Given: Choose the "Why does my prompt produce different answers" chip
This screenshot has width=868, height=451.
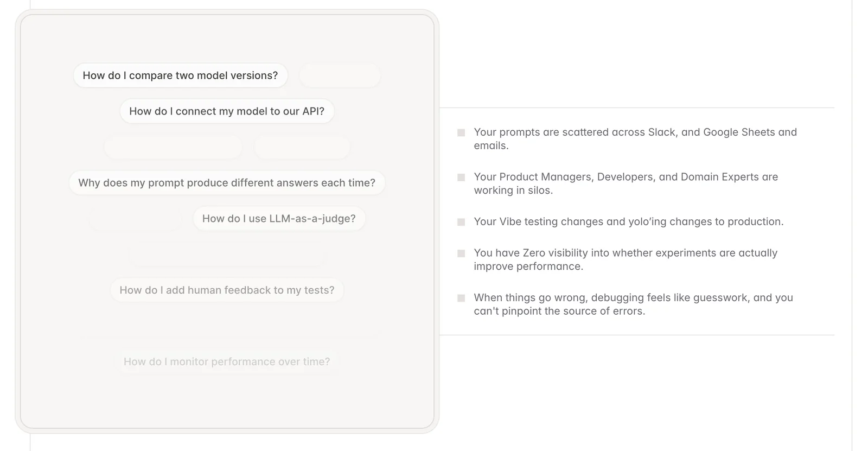Looking at the screenshot, I should [x=227, y=183].
